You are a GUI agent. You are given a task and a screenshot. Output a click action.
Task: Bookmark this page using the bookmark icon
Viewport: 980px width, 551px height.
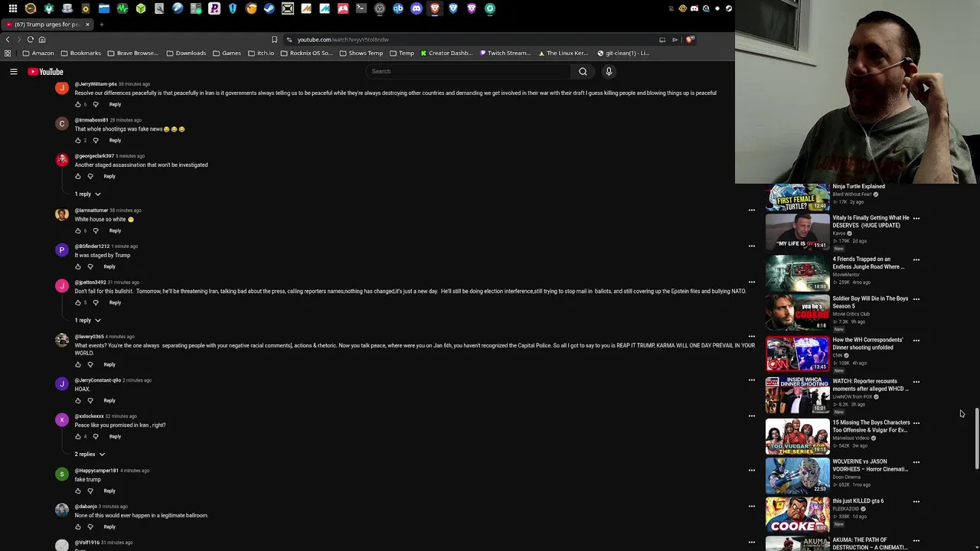[x=274, y=39]
